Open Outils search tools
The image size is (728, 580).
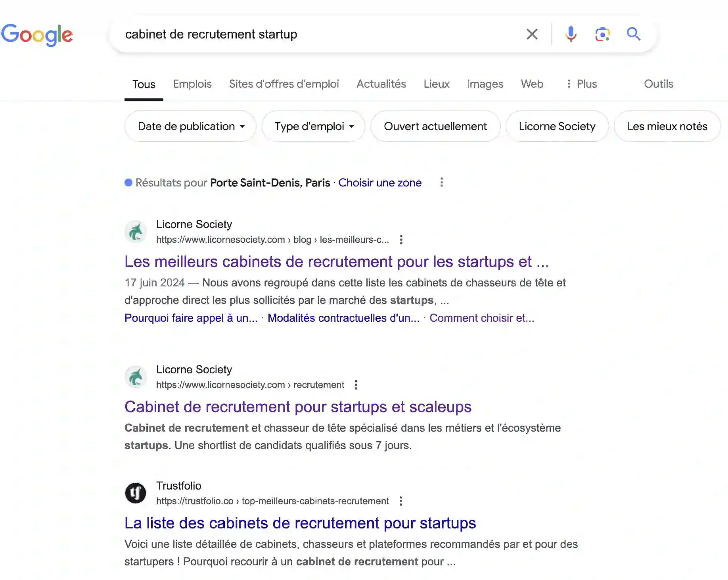point(658,84)
